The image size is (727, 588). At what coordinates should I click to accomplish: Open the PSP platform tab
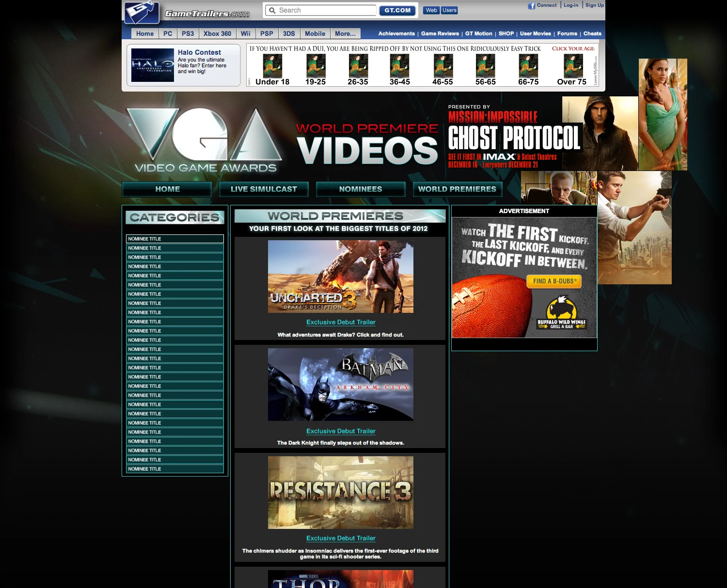pyautogui.click(x=267, y=33)
